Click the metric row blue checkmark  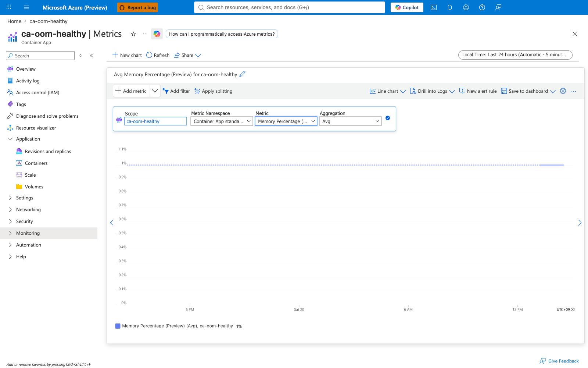click(x=388, y=118)
